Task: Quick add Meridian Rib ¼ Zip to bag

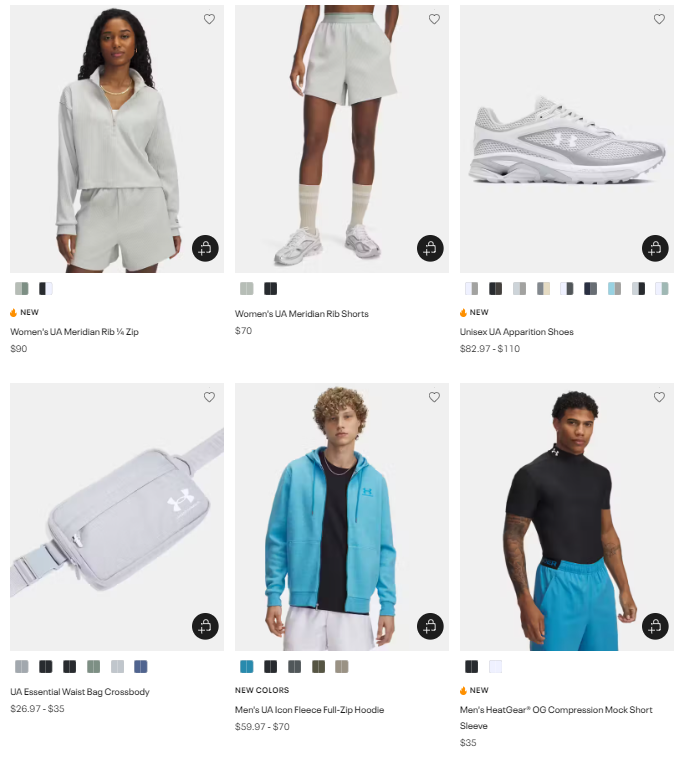Action: coord(205,248)
